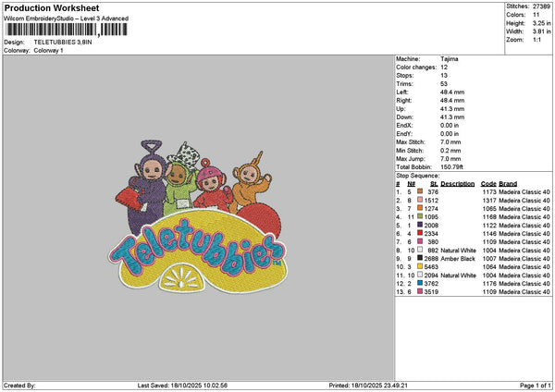Screen dimensions: 555x392
Task: Click the 'Max Jump:' value
Action: (450, 159)
